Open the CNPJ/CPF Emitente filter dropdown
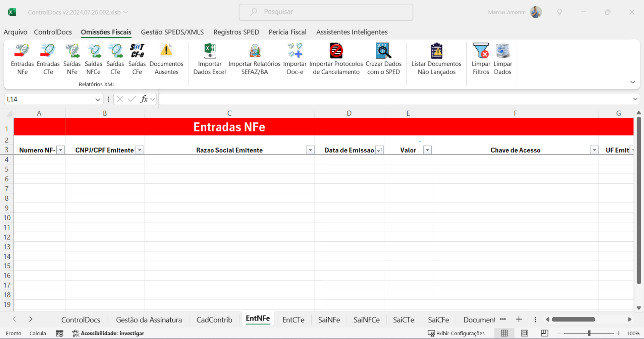644x339 pixels. click(140, 150)
